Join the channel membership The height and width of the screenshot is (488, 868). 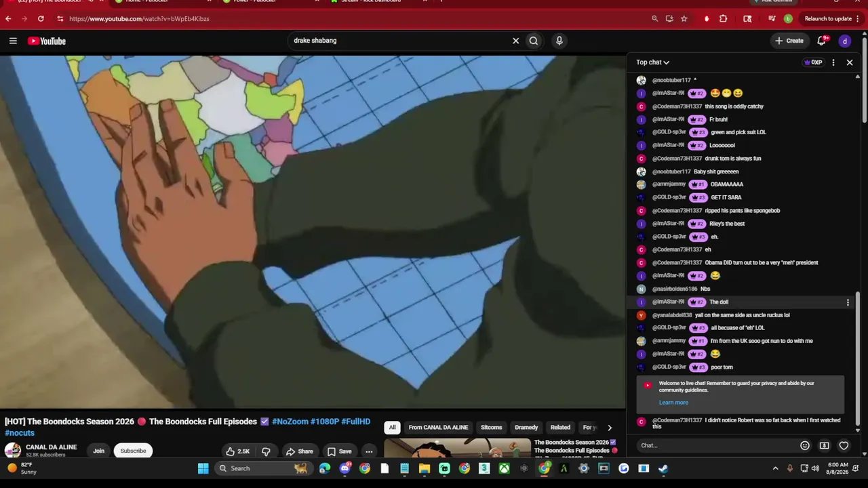pos(99,451)
